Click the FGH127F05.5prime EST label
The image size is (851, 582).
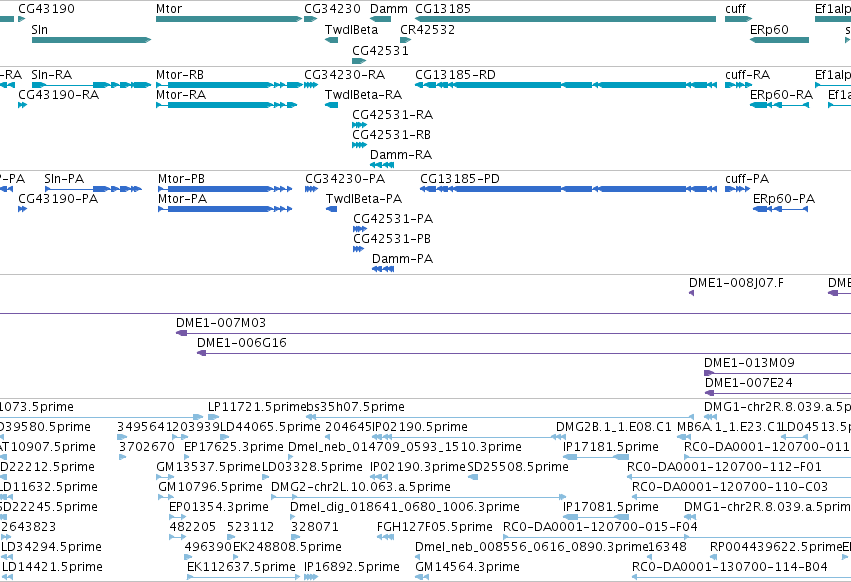coord(435,527)
